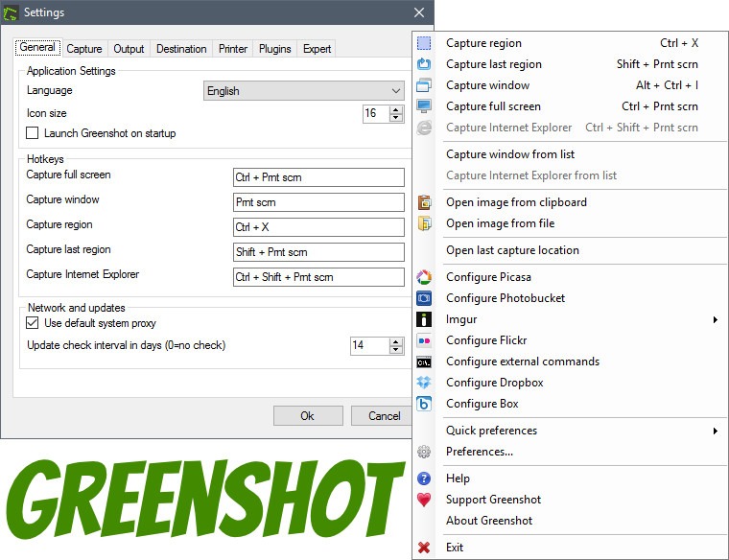Click the Support Greenshot heart icon
Viewport: 729px width, 560px height.
coord(424,500)
